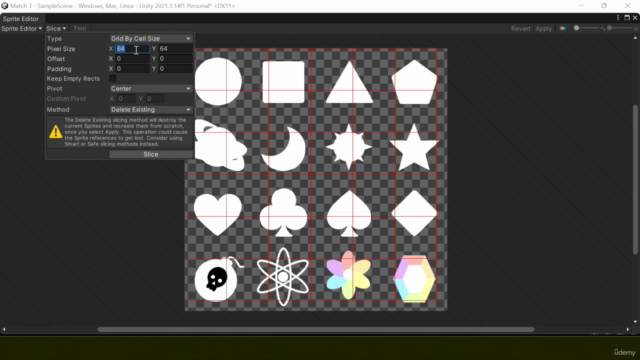640x360 pixels.
Task: Click the warning triangle icon
Action: (x=56, y=132)
